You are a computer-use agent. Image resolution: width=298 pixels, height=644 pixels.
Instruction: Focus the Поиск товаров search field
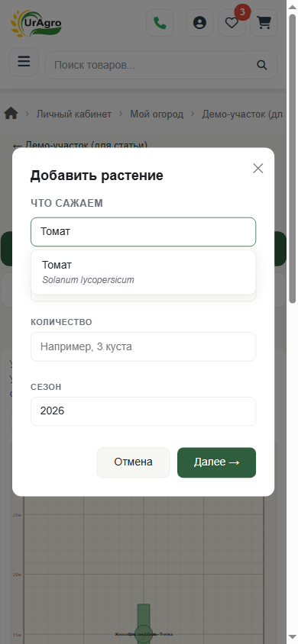[x=145, y=65]
